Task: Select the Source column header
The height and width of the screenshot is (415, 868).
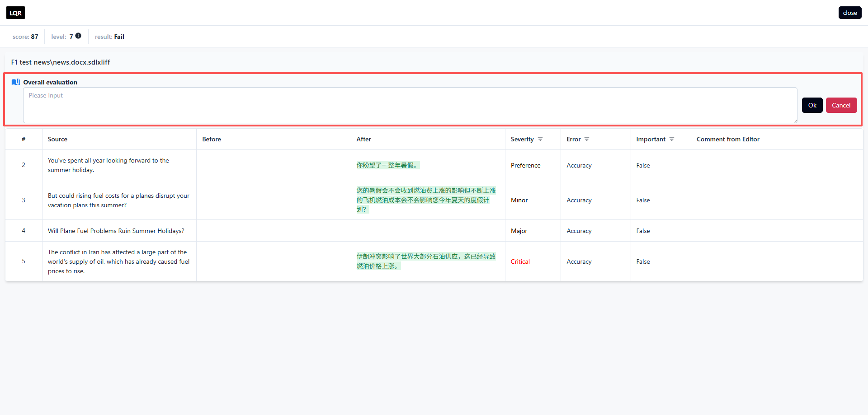Action: [57, 139]
